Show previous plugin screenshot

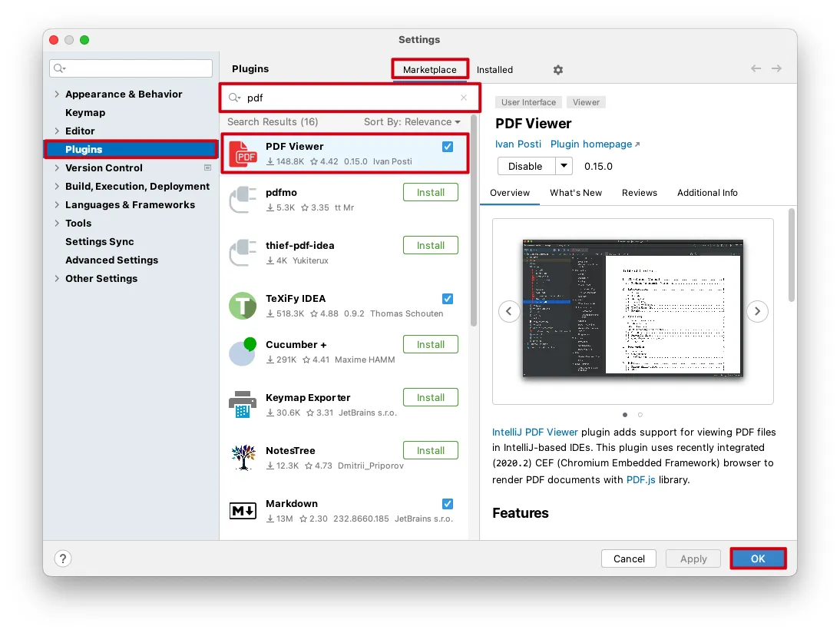click(509, 311)
